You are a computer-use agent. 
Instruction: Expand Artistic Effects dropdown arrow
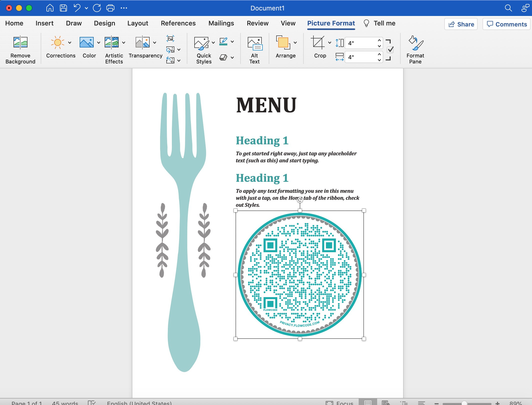124,42
